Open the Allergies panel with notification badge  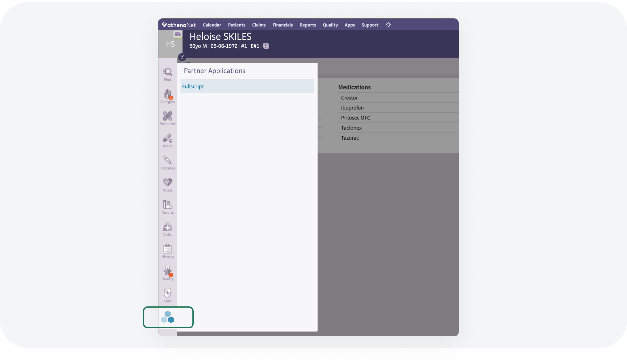click(167, 96)
